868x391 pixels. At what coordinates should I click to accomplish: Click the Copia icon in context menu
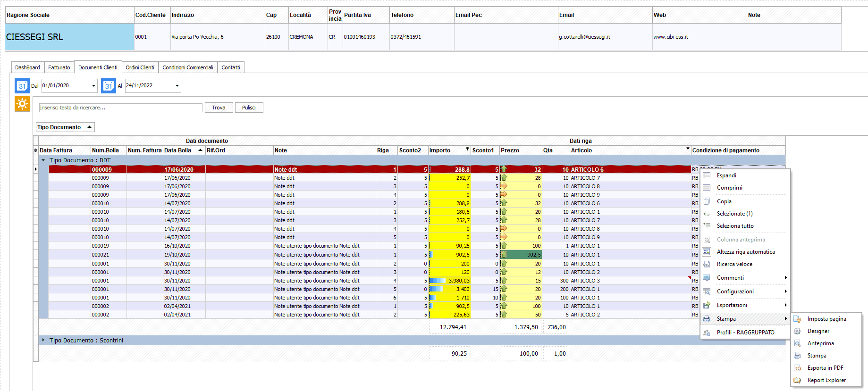[x=707, y=201]
